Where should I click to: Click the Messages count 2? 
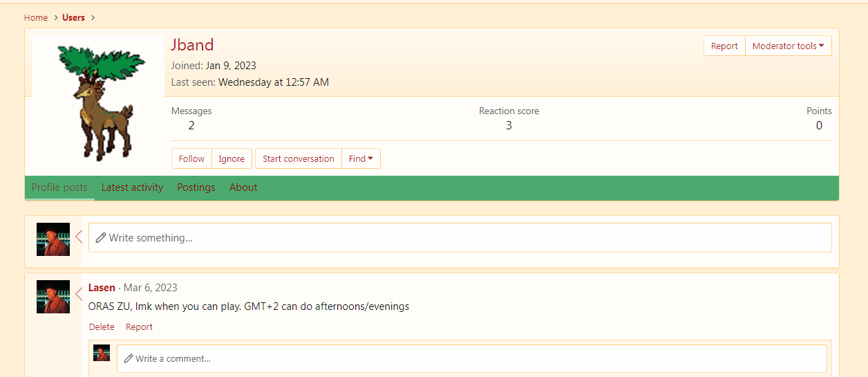coord(191,125)
